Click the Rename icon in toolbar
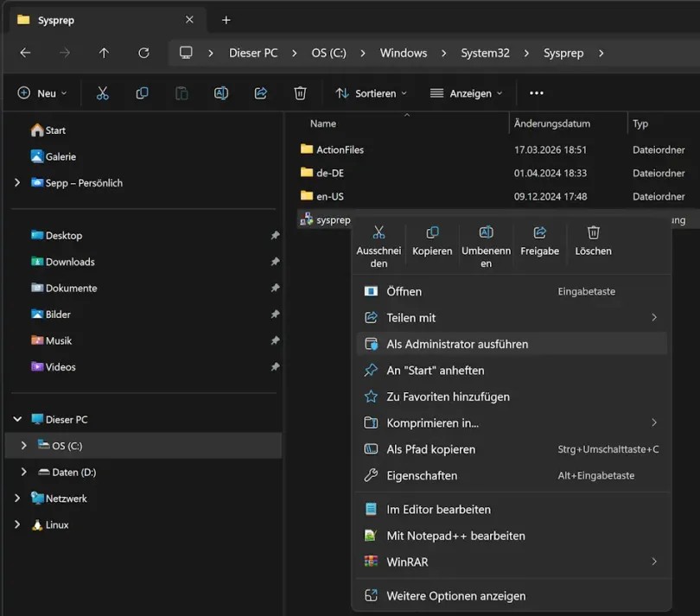This screenshot has width=700, height=616. (x=221, y=93)
